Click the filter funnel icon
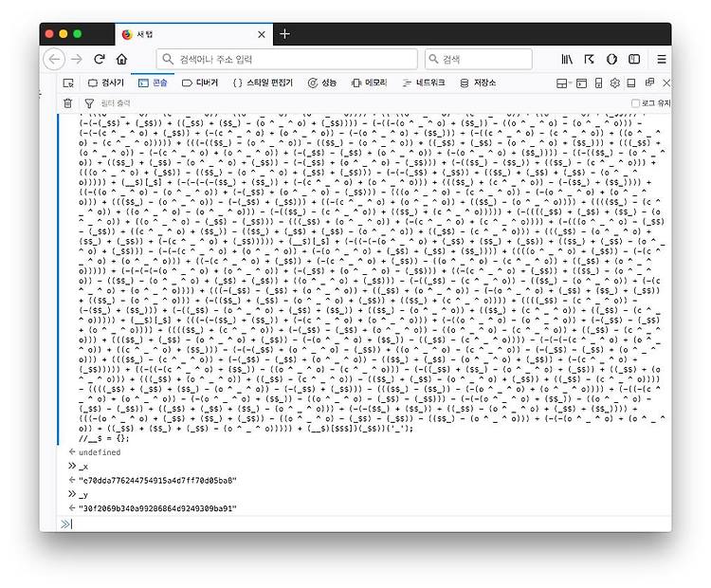Viewport: 711px width, 588px height. tap(89, 103)
